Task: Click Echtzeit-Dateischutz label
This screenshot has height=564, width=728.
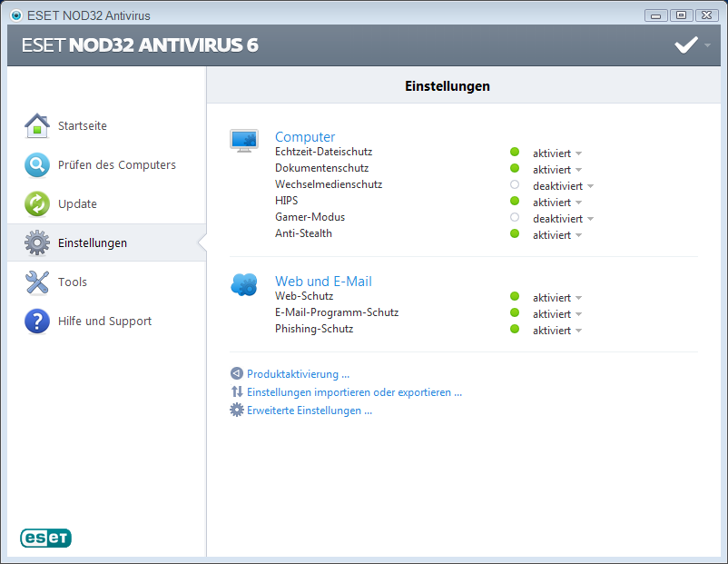Action: [x=324, y=152]
